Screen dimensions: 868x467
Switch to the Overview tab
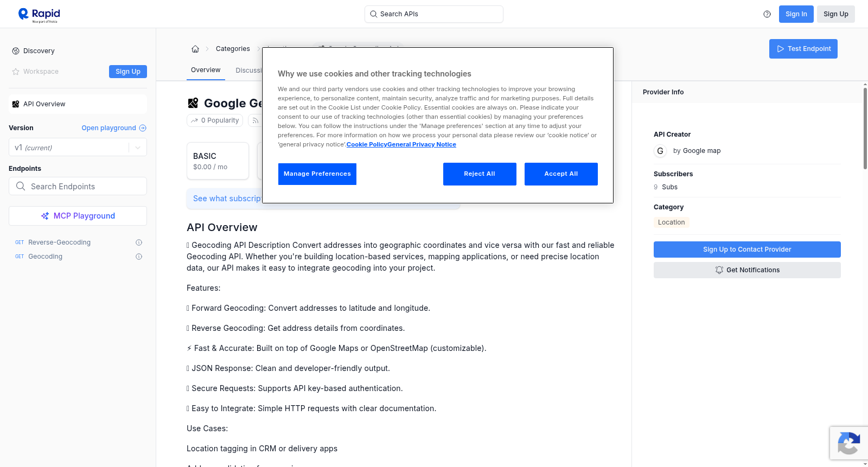click(206, 70)
